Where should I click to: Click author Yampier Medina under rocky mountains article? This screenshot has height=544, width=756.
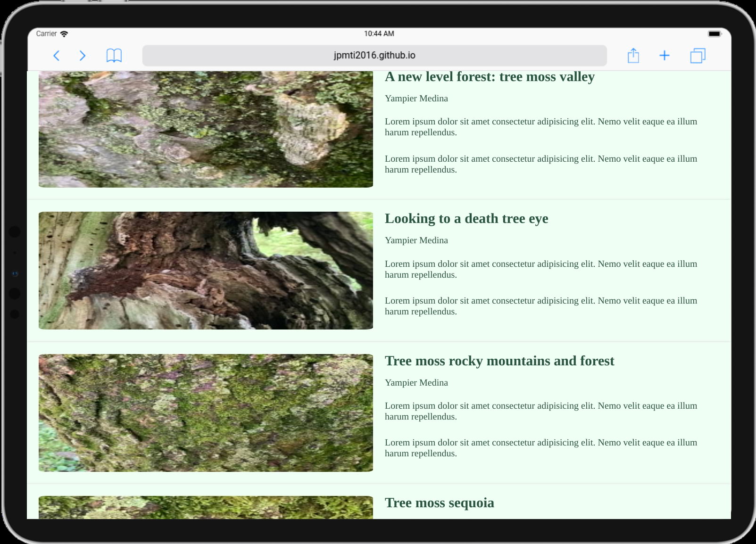(x=416, y=383)
